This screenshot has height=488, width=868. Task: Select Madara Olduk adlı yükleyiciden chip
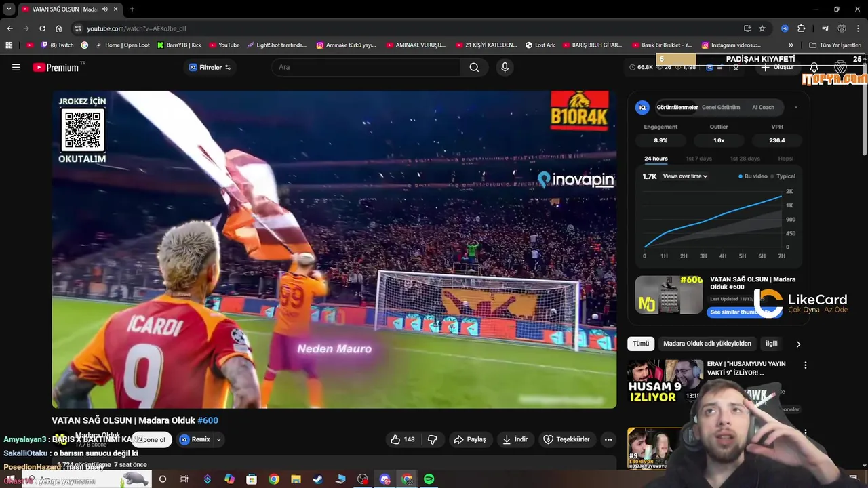click(707, 344)
